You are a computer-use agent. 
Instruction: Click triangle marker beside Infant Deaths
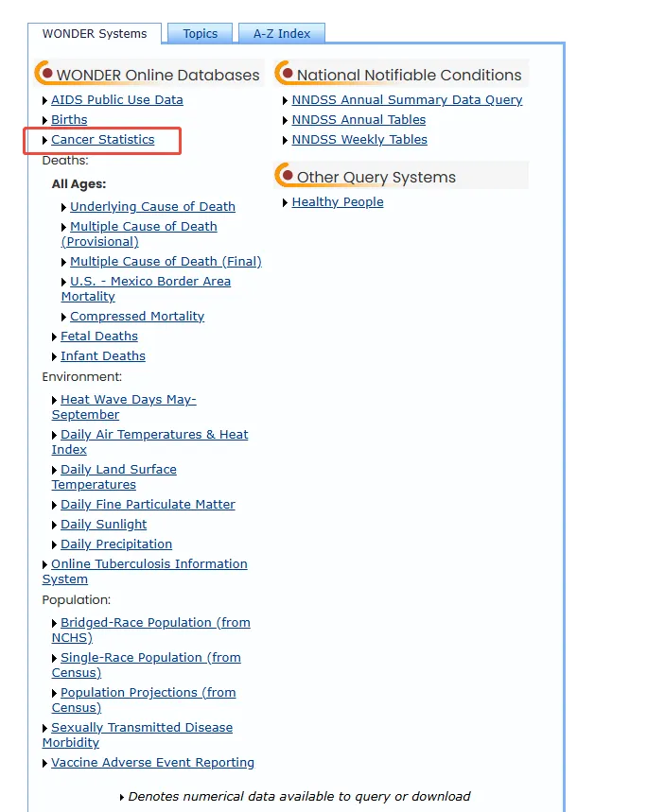pyautogui.click(x=55, y=357)
